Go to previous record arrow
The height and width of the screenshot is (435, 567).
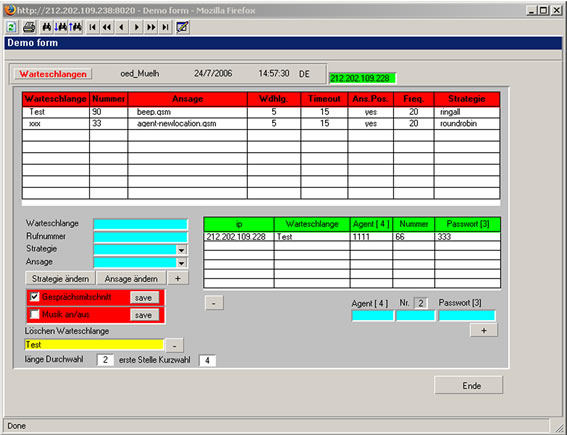[122, 27]
